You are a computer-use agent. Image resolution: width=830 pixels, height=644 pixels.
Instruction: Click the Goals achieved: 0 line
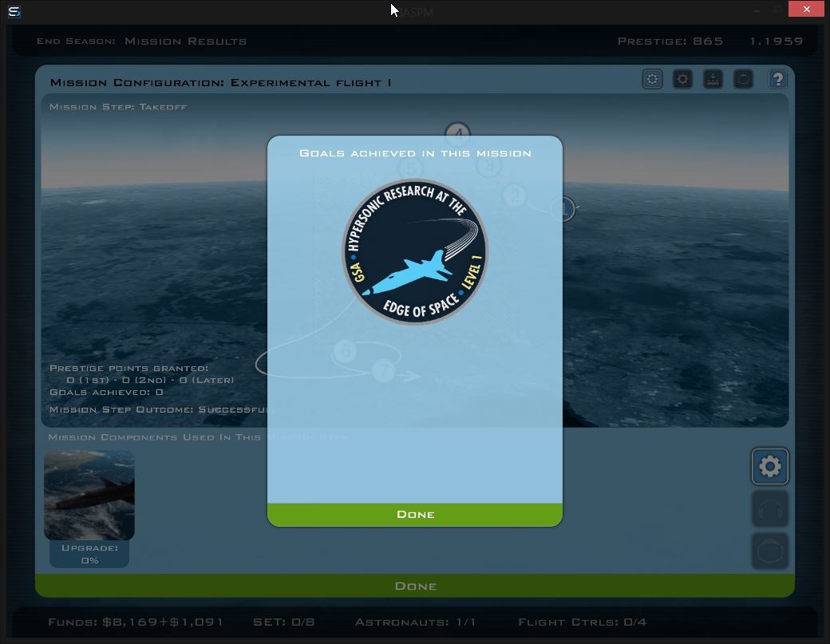pyautogui.click(x=106, y=392)
